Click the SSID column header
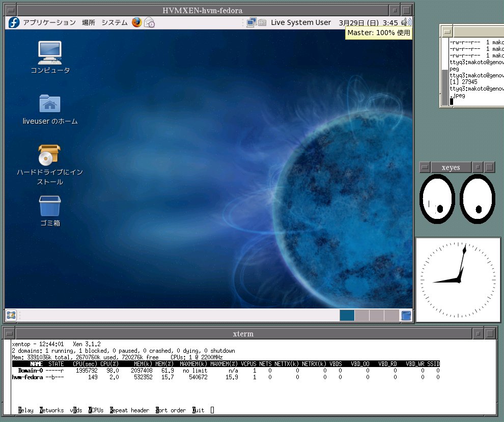This screenshot has height=422, width=504. click(x=433, y=364)
